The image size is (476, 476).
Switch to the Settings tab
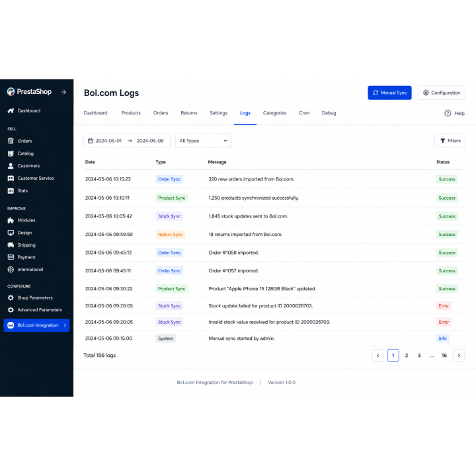(219, 113)
